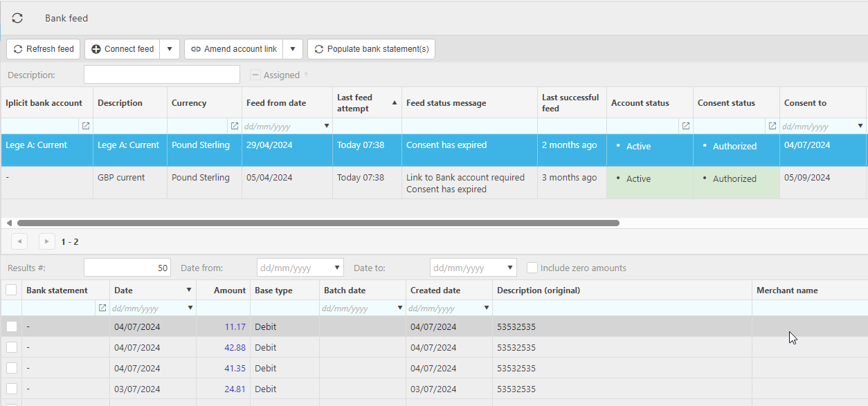868x406 pixels.
Task: Click the refresh icon beside Bank feed title
Action: point(17,19)
